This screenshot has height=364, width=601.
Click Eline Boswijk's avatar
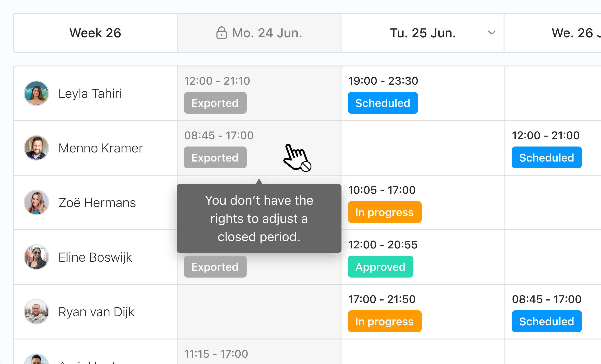(36, 257)
